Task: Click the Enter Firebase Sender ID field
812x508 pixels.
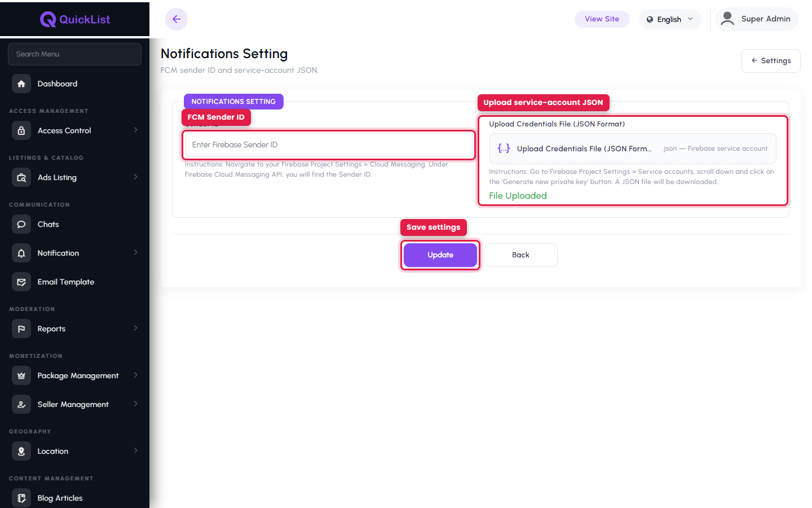Action: click(x=329, y=145)
